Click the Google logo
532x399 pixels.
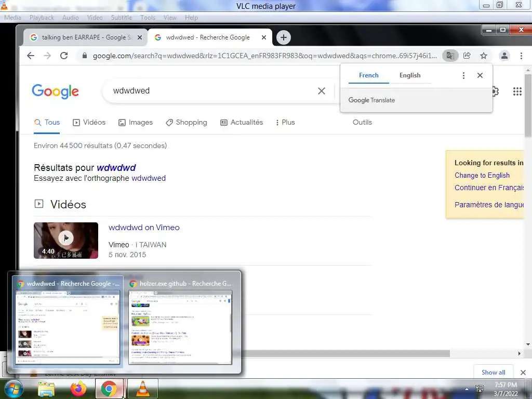[55, 91]
